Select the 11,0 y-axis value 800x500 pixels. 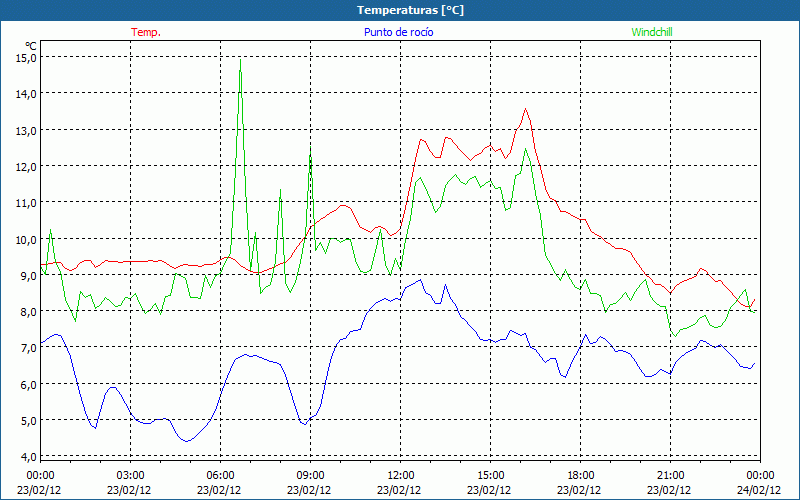[26, 203]
